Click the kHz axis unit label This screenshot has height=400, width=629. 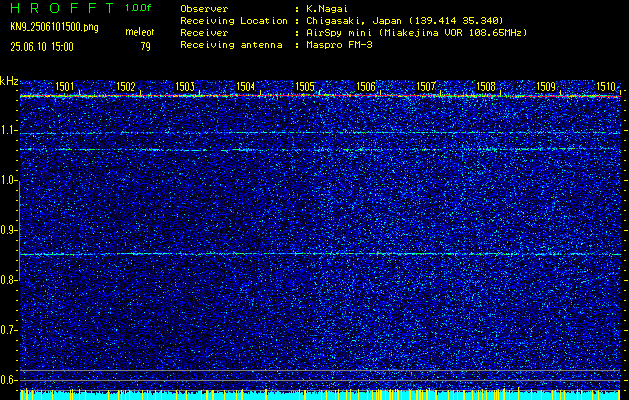[x=9, y=82]
